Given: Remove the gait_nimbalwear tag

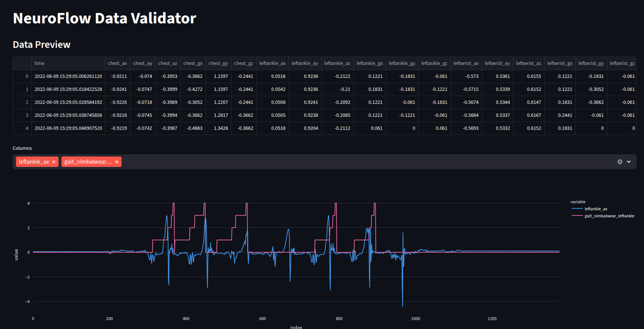Looking at the screenshot, I should (117, 162).
